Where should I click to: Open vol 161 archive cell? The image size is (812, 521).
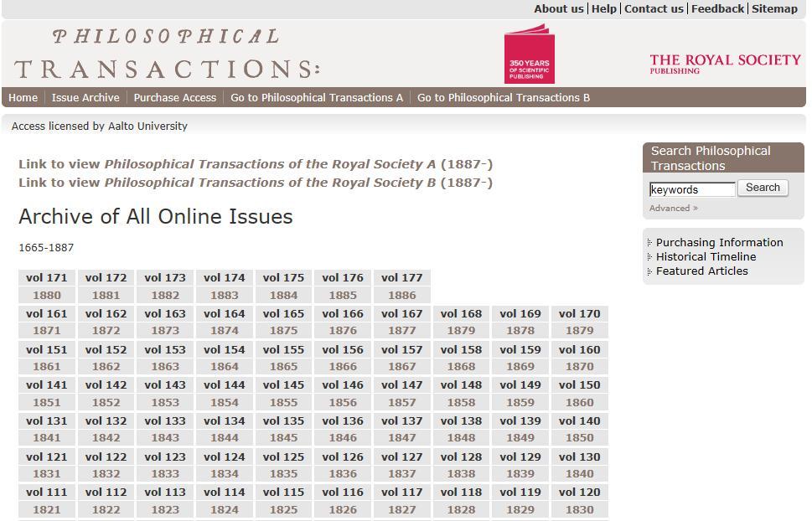(47, 314)
